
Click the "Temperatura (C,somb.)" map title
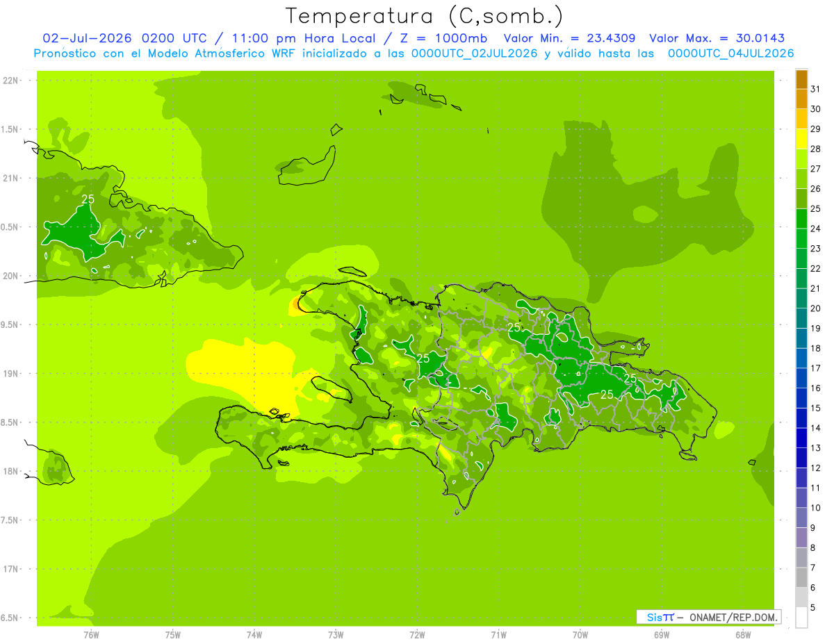[x=424, y=16]
